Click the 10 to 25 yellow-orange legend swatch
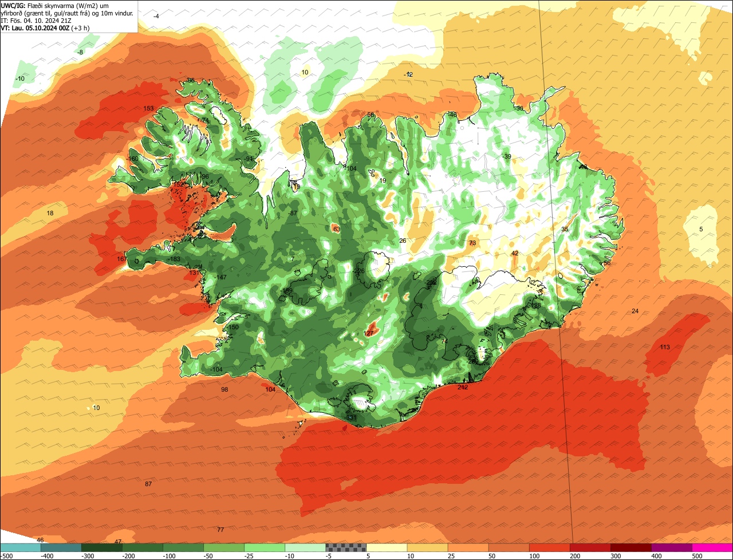Viewport: 733px width, 560px height. [427, 548]
